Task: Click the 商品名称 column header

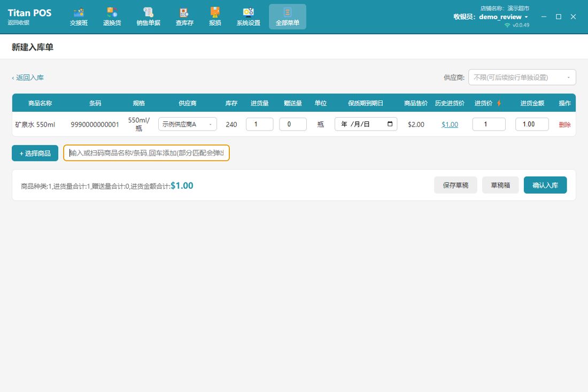Action: [x=40, y=103]
